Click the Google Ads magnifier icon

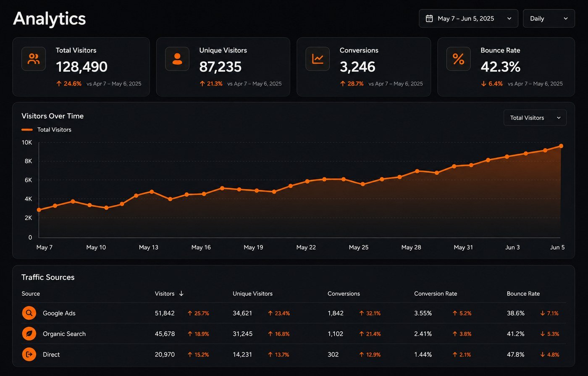pyautogui.click(x=29, y=313)
